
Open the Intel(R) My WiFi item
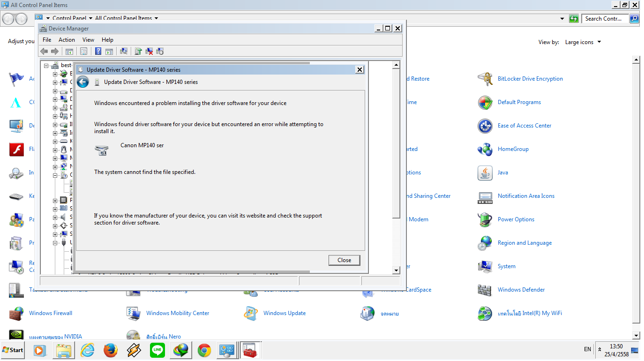530,313
